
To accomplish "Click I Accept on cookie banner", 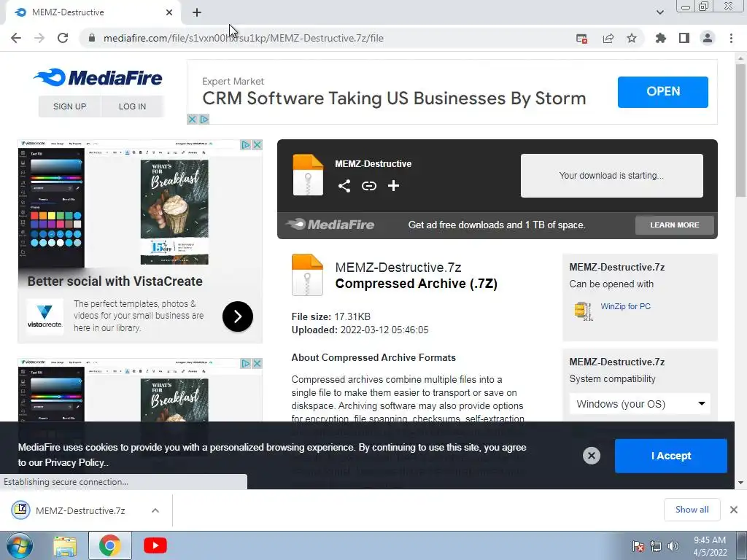I will point(671,456).
